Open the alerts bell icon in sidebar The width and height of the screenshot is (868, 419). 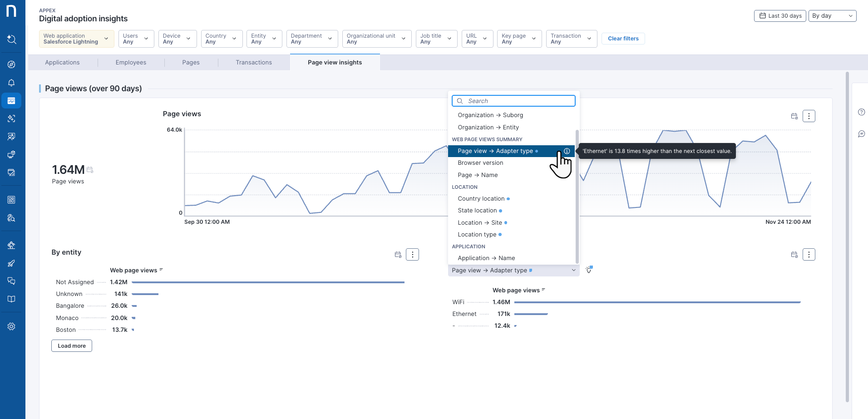click(12, 83)
